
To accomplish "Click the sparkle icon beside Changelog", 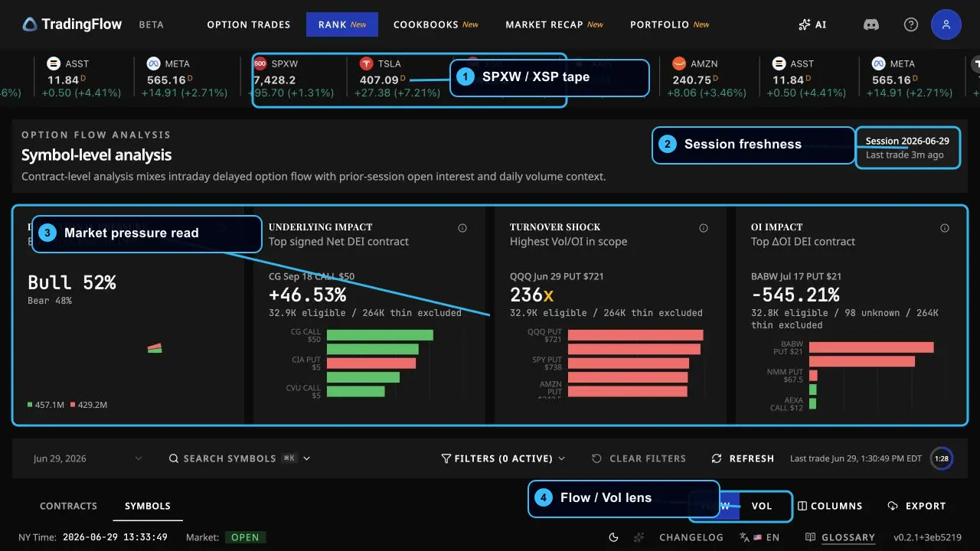I will 639,537.
